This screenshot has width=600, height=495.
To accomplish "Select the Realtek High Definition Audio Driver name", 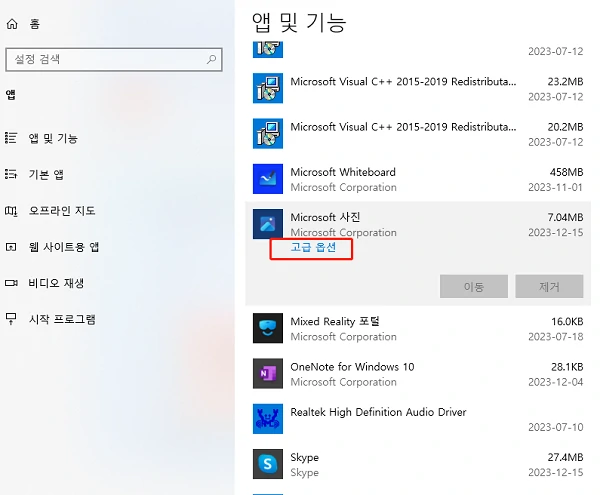I will [378, 412].
